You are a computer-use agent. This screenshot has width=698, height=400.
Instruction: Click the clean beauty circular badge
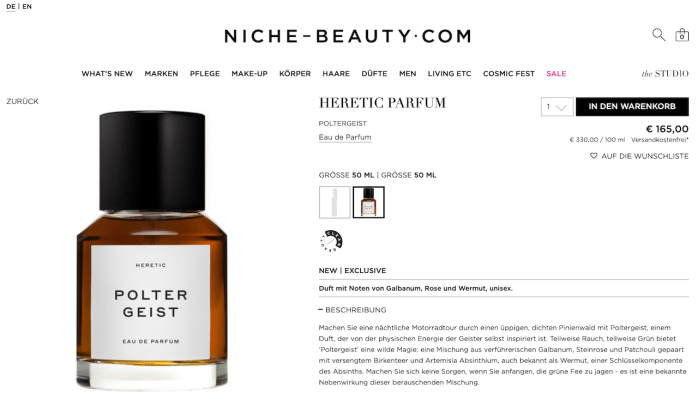pyautogui.click(x=331, y=241)
